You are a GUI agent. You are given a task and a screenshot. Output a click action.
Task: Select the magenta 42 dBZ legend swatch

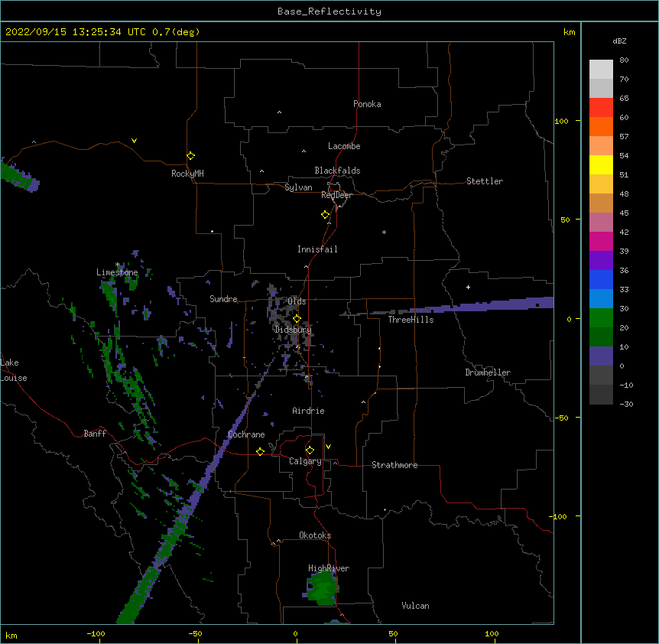tap(601, 241)
